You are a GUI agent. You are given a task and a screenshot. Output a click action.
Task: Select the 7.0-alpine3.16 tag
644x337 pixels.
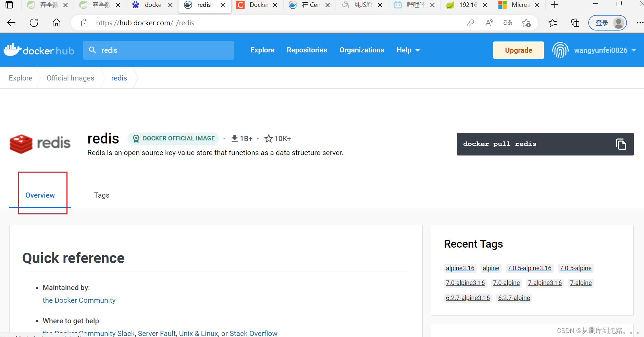tap(465, 283)
